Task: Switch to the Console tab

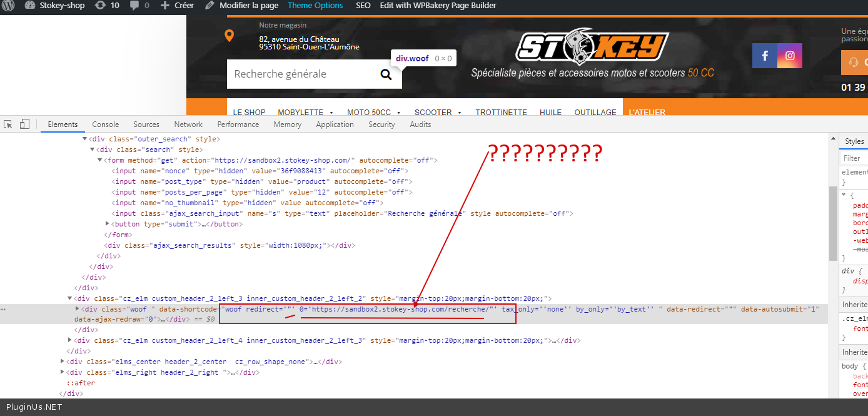Action: coord(106,124)
